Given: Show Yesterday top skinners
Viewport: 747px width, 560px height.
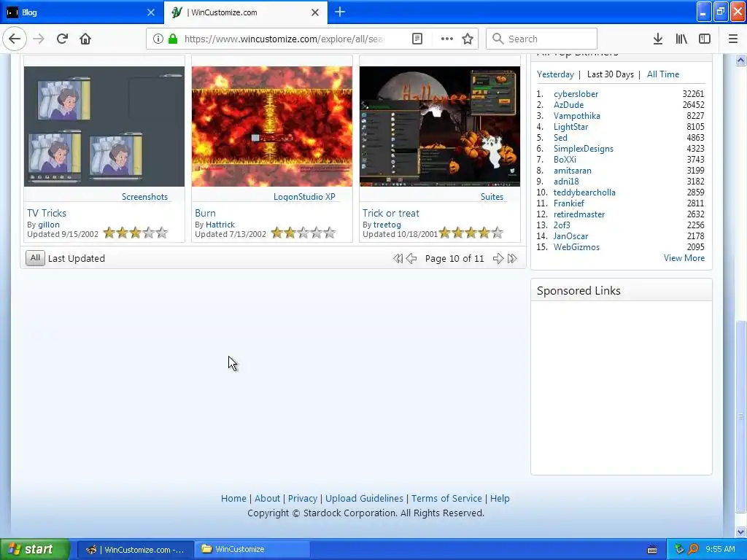Looking at the screenshot, I should 555,74.
